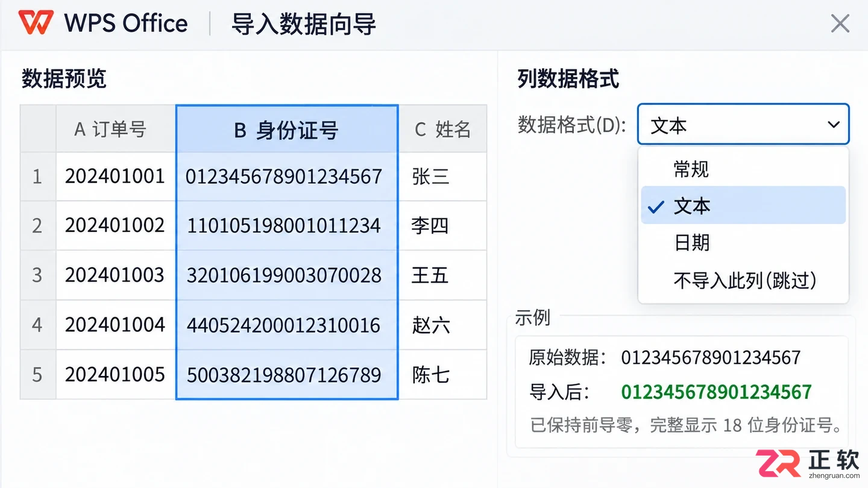Click name cell 陈七
The image size is (868, 488).
click(x=442, y=374)
